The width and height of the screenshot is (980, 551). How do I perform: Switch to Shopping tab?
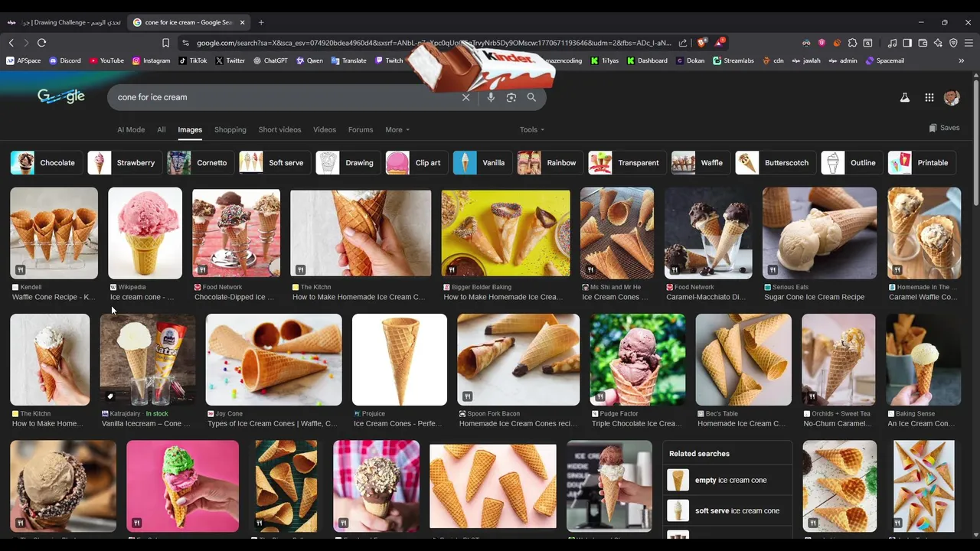(x=230, y=129)
